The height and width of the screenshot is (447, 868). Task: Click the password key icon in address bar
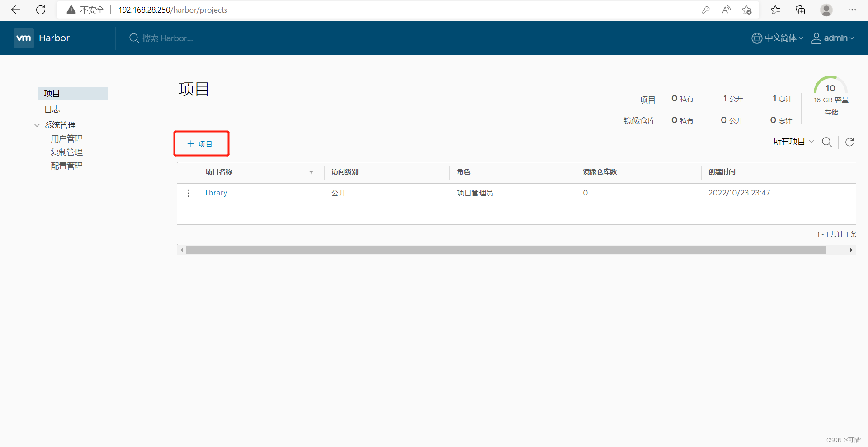click(706, 10)
